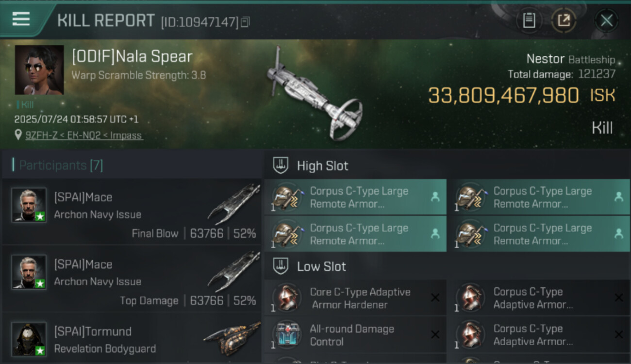Select Mace's portrait on the Final Blow entry

[x=29, y=205]
